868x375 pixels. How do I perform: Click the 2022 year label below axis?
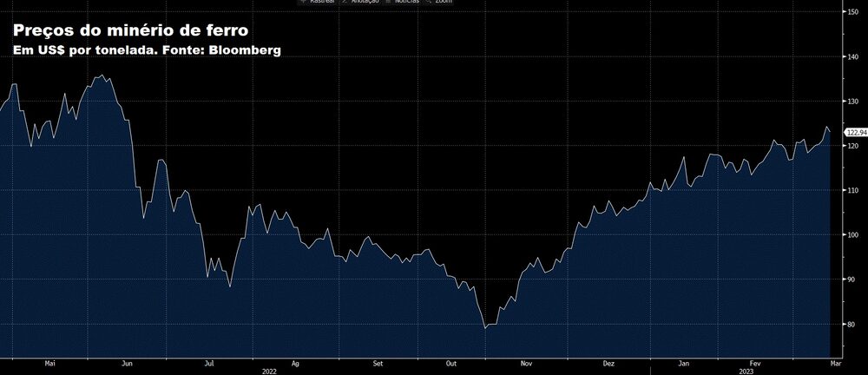coord(268,371)
